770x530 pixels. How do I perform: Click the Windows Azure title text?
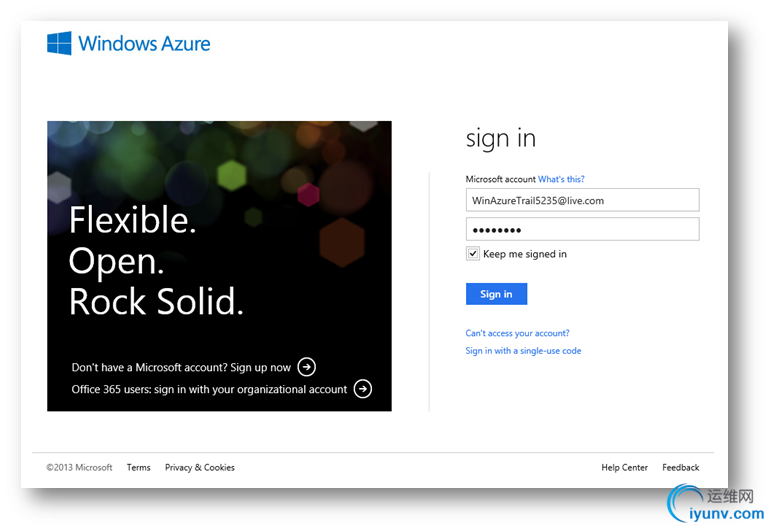[x=144, y=44]
